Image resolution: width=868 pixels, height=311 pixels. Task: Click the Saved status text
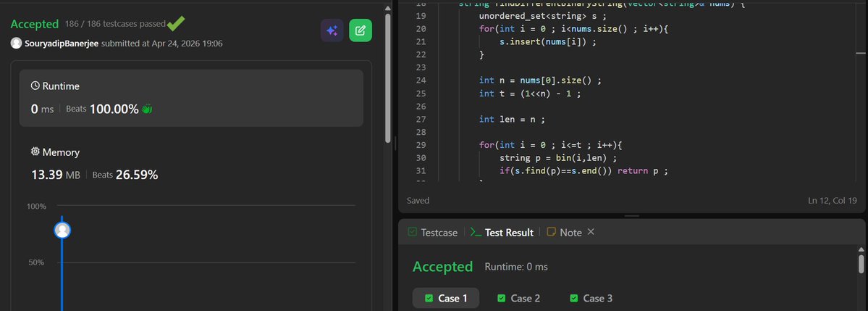coord(418,201)
